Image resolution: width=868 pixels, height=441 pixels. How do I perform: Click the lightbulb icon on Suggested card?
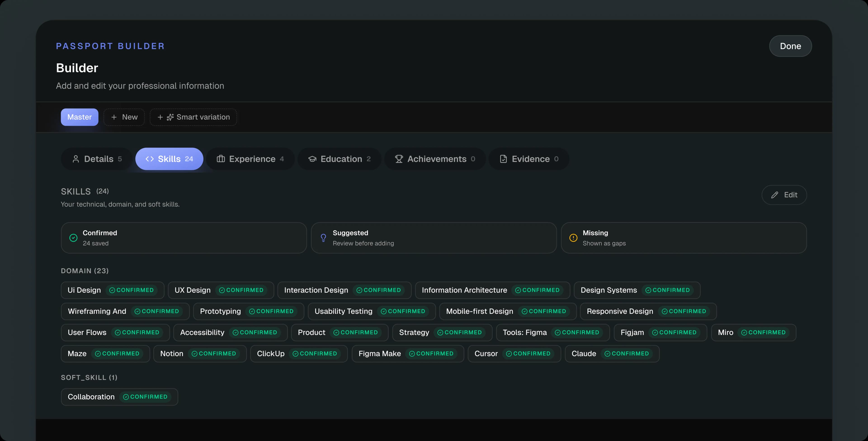point(323,238)
